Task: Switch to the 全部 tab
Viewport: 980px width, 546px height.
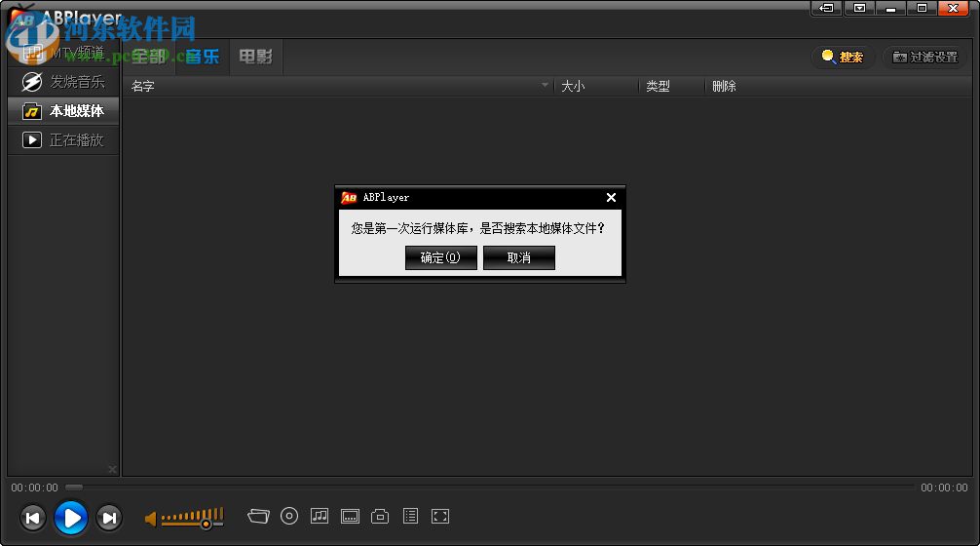Action: 149,57
